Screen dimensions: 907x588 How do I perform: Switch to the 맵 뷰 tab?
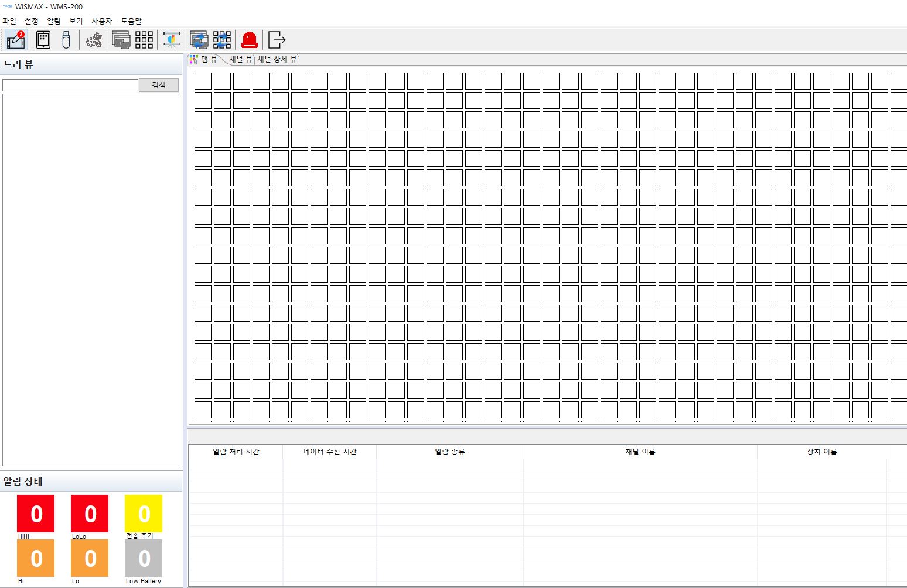click(204, 59)
